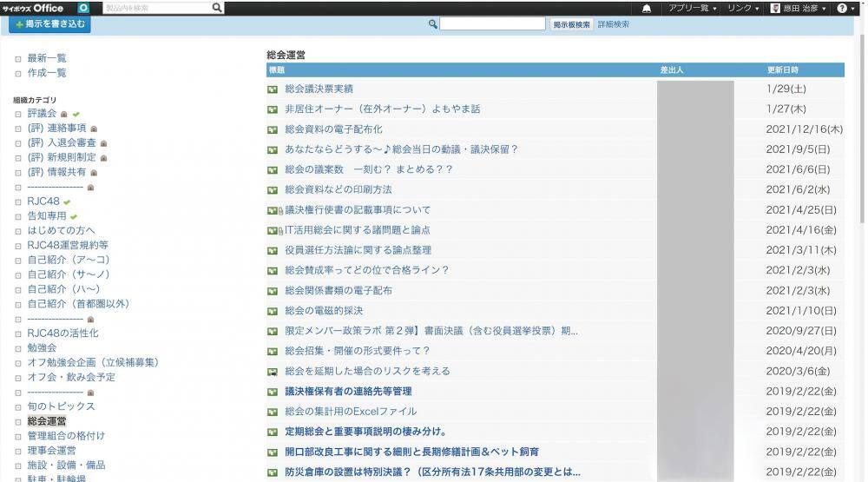Screen dimensions: 868x482
Task: Select 管理組合の格付け category
Action: (66, 435)
